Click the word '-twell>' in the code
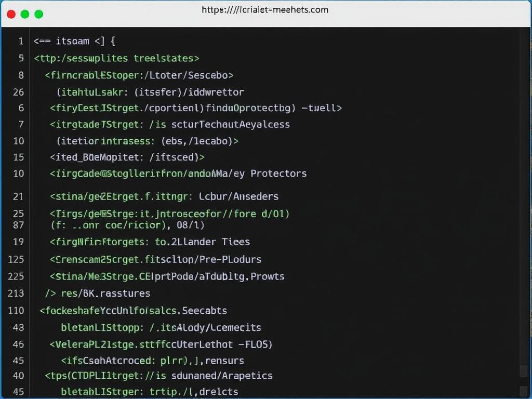532x399 pixels. coord(321,108)
